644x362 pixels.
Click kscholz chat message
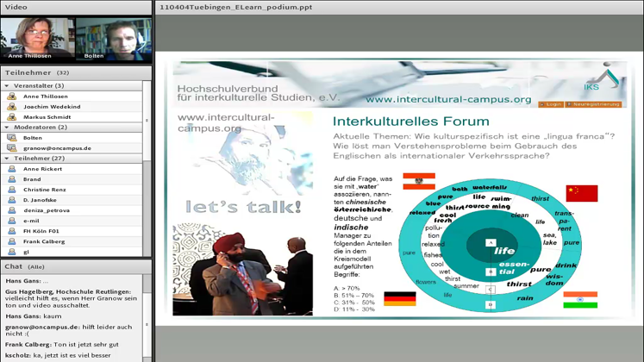[58, 355]
